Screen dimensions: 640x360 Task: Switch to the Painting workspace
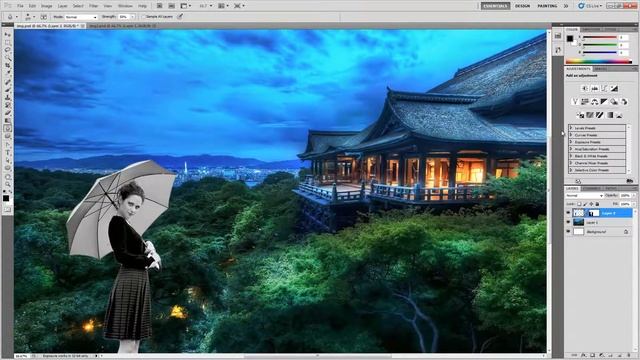(x=547, y=6)
